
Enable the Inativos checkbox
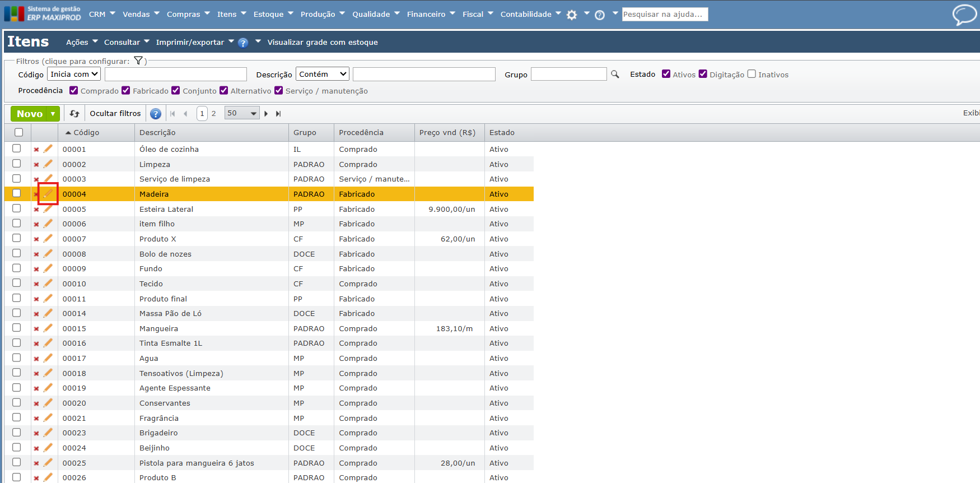752,74
